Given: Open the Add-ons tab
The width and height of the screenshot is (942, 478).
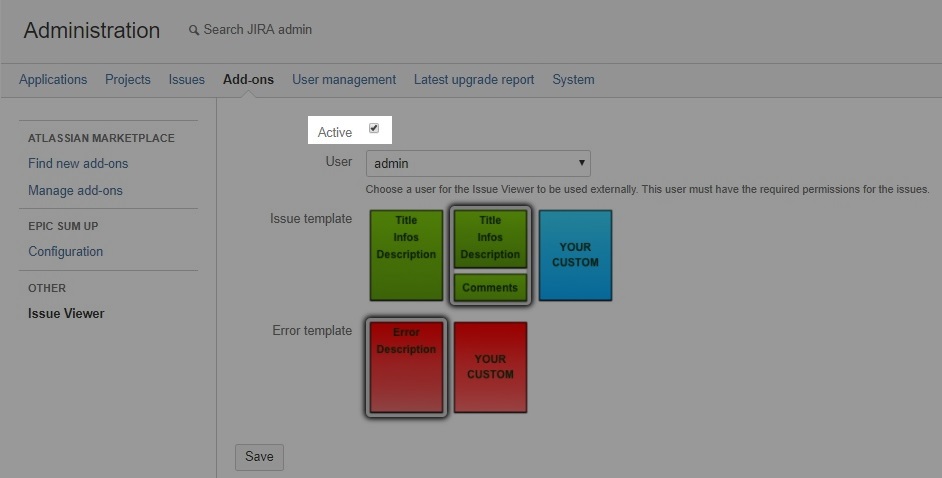Looking at the screenshot, I should pyautogui.click(x=248, y=80).
